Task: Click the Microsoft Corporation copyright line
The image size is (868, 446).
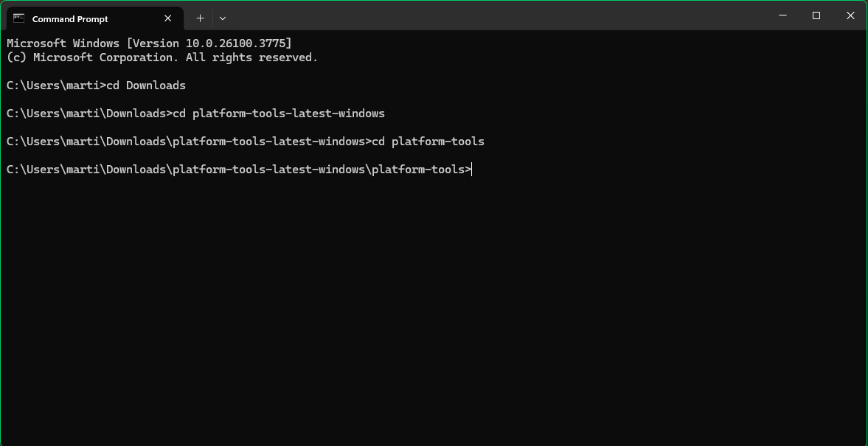Action: [162, 58]
